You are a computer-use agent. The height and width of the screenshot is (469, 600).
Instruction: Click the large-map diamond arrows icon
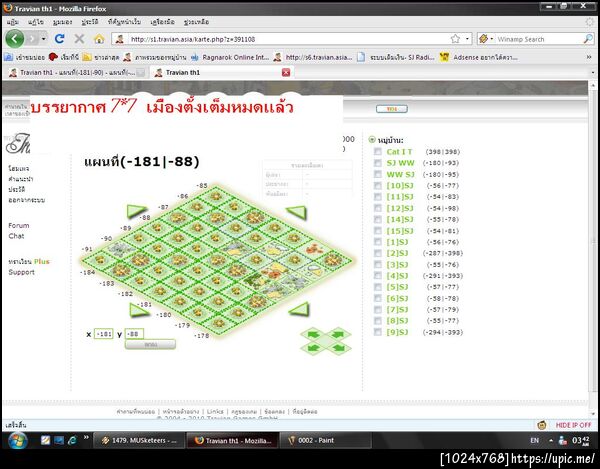click(x=326, y=340)
